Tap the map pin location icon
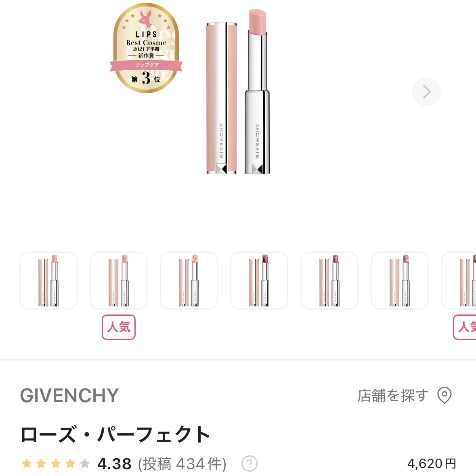476x476 pixels. (x=444, y=395)
